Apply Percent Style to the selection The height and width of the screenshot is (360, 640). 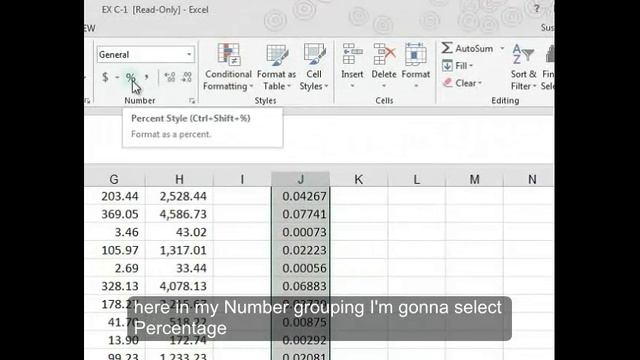click(x=131, y=77)
